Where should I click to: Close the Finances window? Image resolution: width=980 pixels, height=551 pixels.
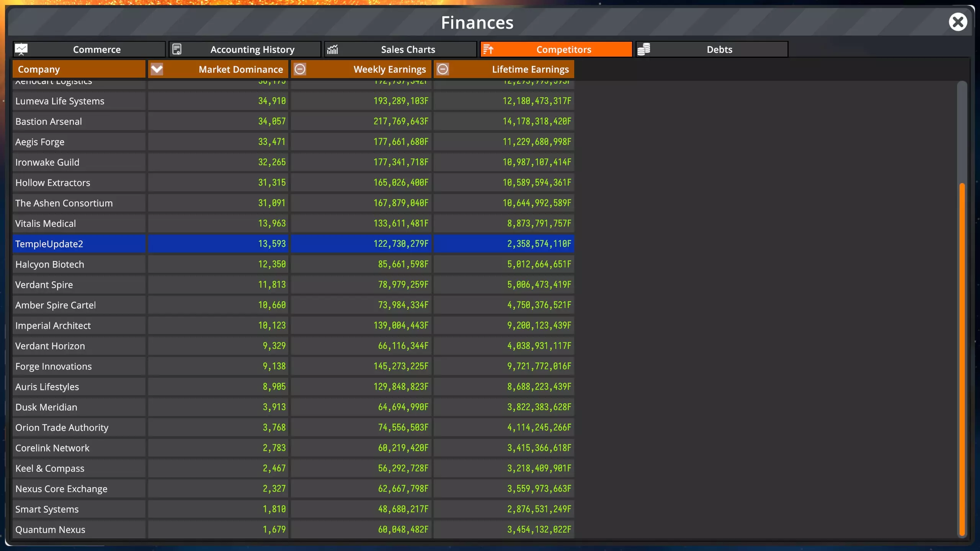point(958,22)
